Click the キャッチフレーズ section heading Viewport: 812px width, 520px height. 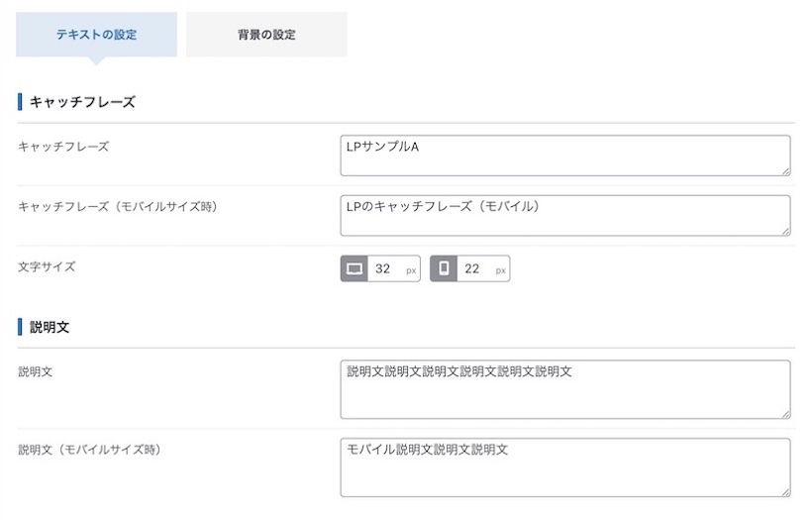coord(82,102)
